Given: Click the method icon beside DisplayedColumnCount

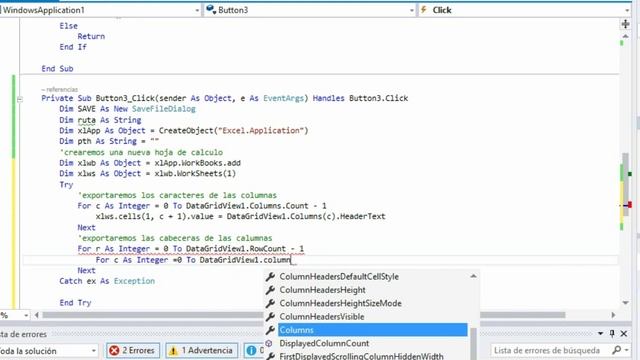Looking at the screenshot, I should 269,343.
